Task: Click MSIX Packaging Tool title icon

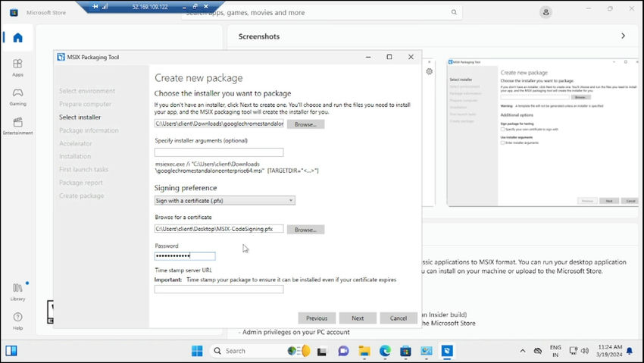Action: [61, 57]
